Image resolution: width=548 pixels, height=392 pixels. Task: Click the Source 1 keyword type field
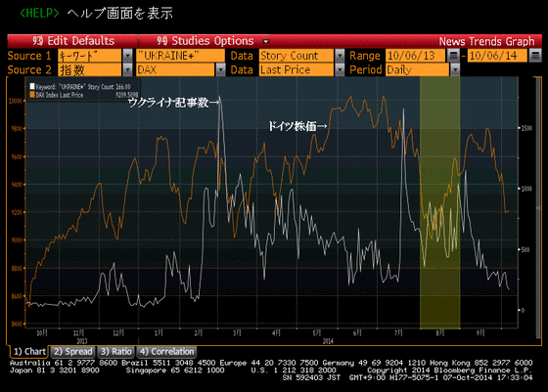coord(89,56)
